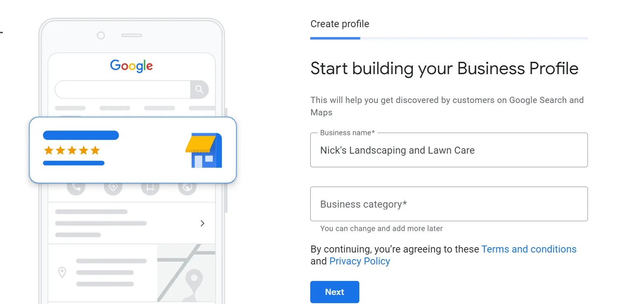Click the map thumbnail in phone mockup
This screenshot has width=644, height=304.
point(186,273)
